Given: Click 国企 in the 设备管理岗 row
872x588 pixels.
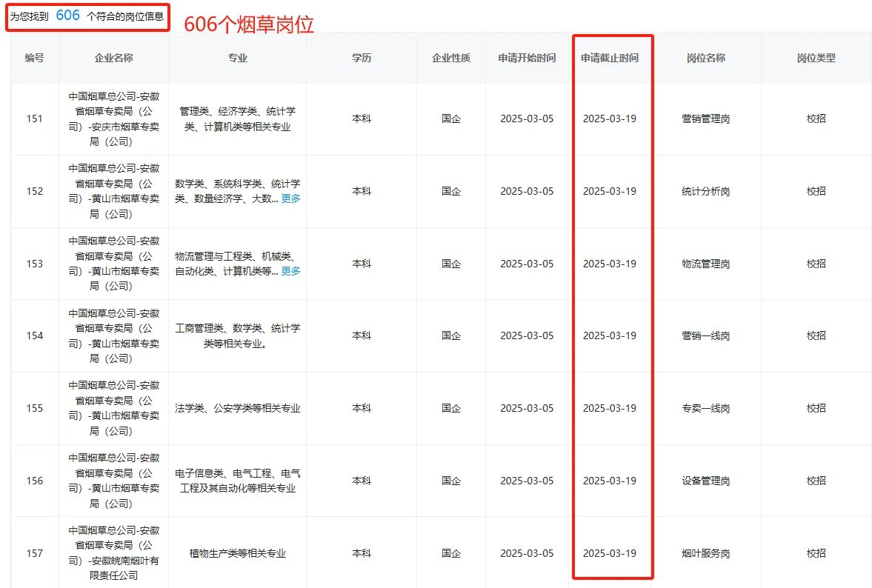Looking at the screenshot, I should click(451, 481).
